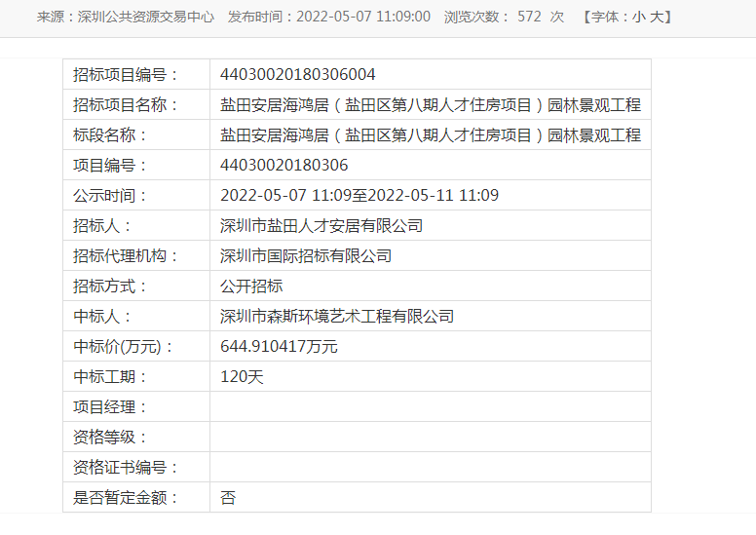Click the 资格等级 row label
The height and width of the screenshot is (535, 756).
tap(111, 438)
